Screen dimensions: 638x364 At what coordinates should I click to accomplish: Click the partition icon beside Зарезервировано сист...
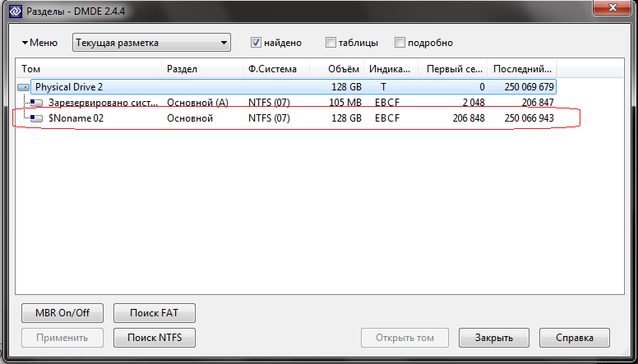point(37,103)
